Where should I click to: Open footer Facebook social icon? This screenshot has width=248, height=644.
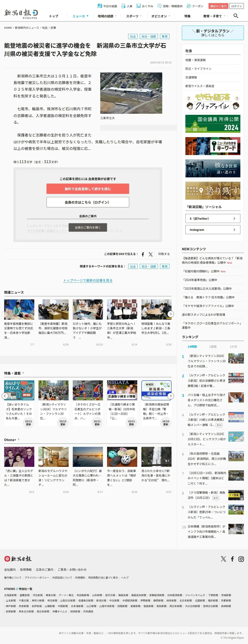click(x=232, y=559)
